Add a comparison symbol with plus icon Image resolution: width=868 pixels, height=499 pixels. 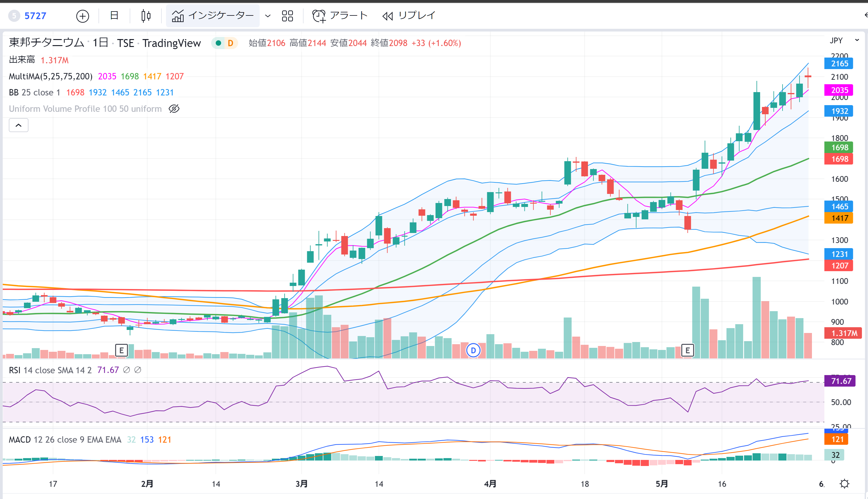click(83, 16)
